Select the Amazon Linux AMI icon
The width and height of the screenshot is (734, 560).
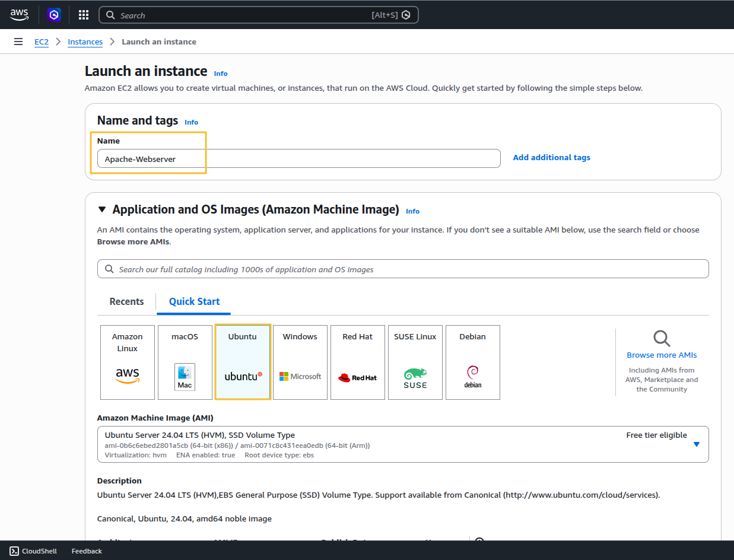point(128,362)
